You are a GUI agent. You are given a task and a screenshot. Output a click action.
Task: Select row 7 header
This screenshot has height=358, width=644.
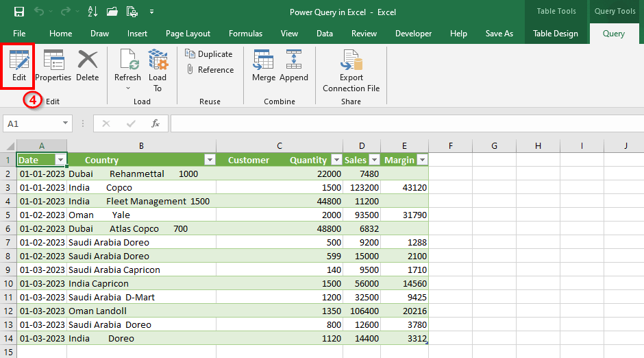coord(8,243)
